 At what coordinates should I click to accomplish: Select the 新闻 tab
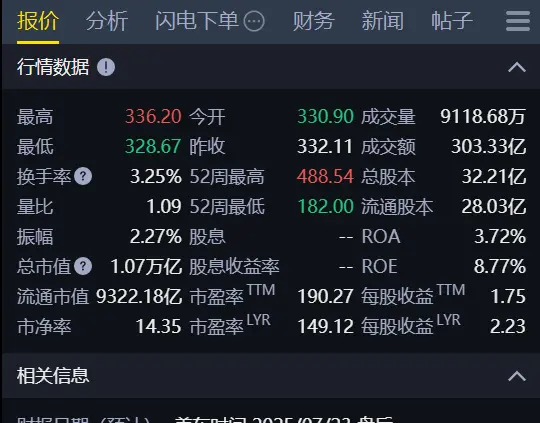(383, 21)
